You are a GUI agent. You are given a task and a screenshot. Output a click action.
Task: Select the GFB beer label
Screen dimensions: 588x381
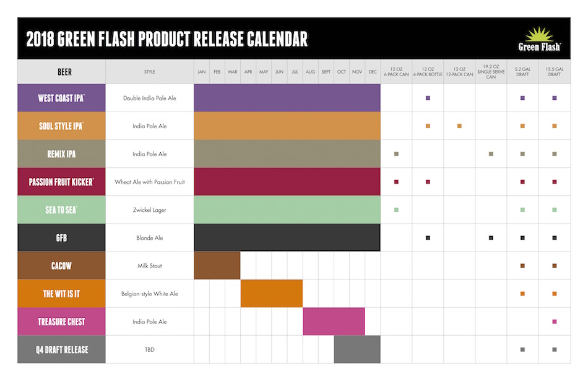61,238
